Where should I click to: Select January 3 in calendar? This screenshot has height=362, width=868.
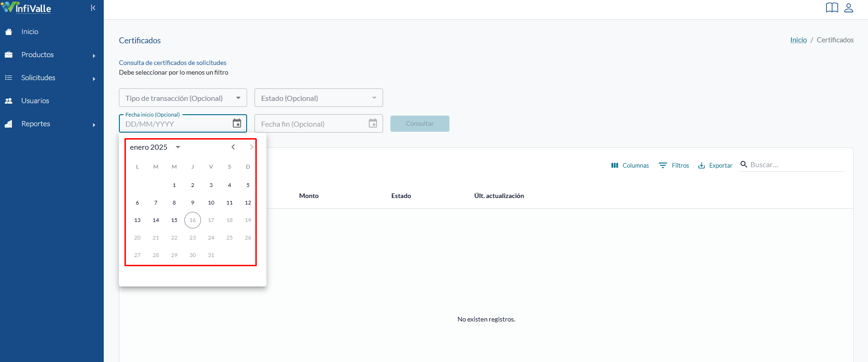[x=211, y=185]
